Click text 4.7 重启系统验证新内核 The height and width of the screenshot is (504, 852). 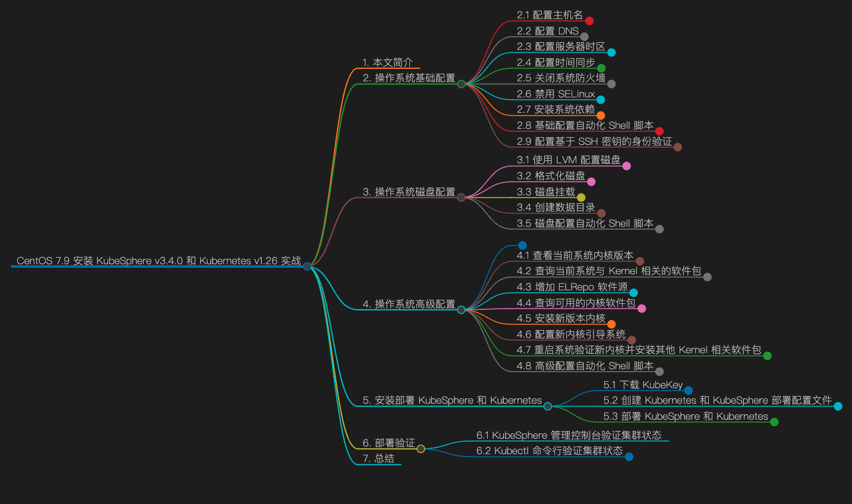click(x=639, y=350)
